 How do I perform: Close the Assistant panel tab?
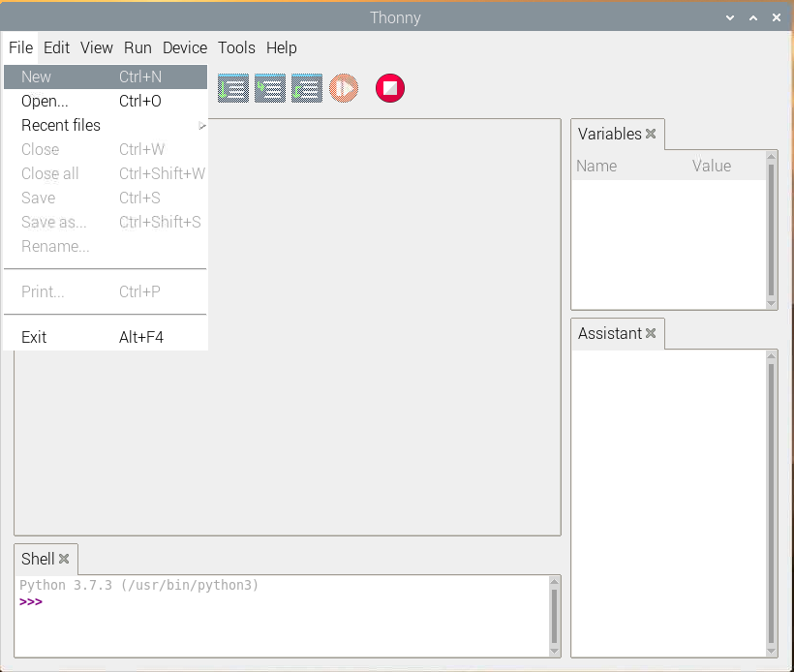click(651, 333)
